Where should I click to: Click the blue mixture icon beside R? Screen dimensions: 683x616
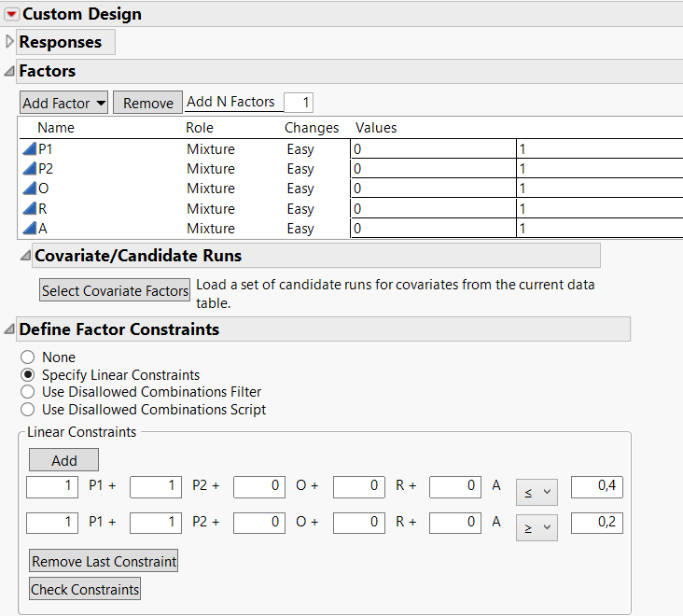[28, 209]
